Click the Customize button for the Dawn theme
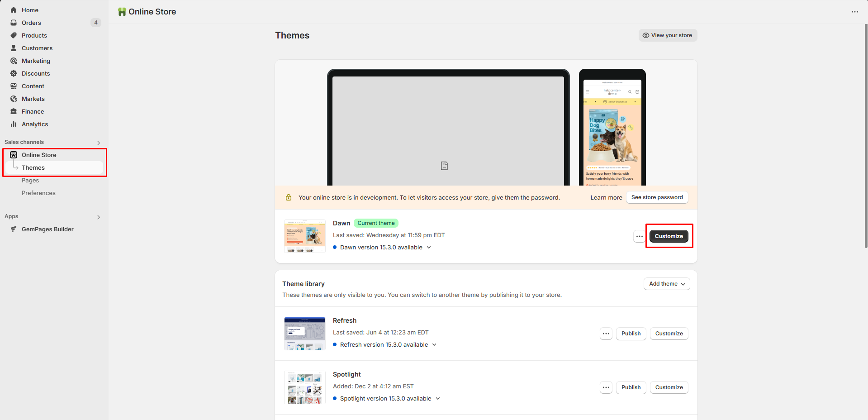 (669, 236)
